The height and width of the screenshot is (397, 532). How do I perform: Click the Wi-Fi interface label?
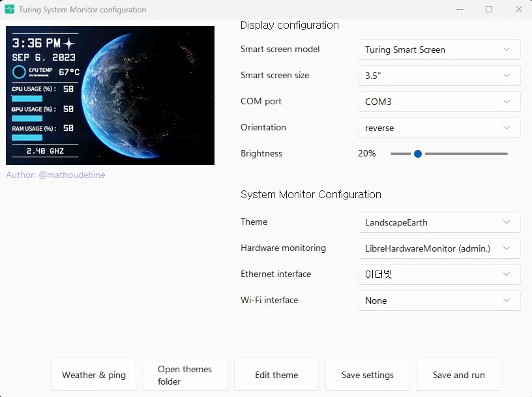[269, 300]
